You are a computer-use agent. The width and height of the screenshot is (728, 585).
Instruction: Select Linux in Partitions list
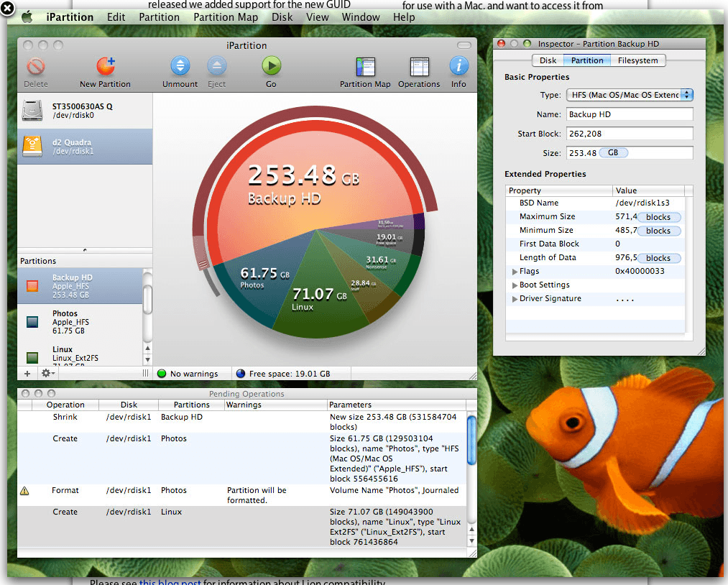click(x=80, y=354)
